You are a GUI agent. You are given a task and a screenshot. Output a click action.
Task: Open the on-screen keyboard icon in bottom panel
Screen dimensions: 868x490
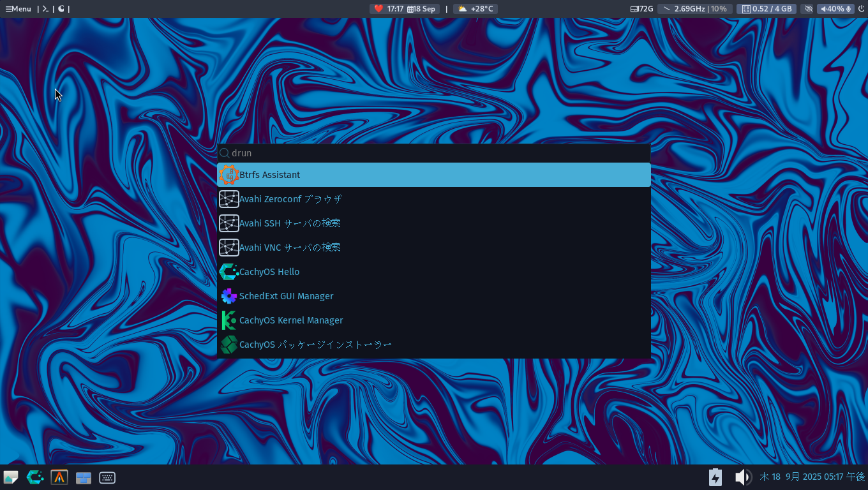(x=107, y=477)
